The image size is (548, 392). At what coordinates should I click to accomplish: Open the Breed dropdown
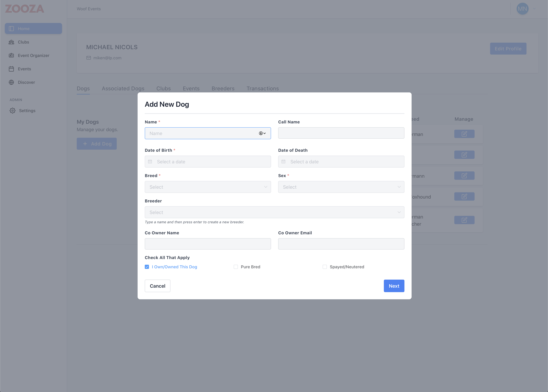208,187
